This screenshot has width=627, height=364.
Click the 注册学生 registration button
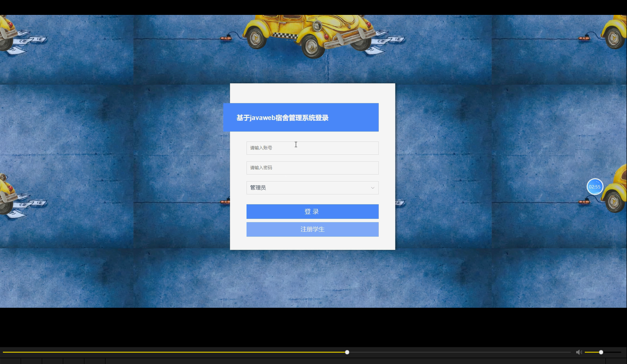(x=312, y=229)
